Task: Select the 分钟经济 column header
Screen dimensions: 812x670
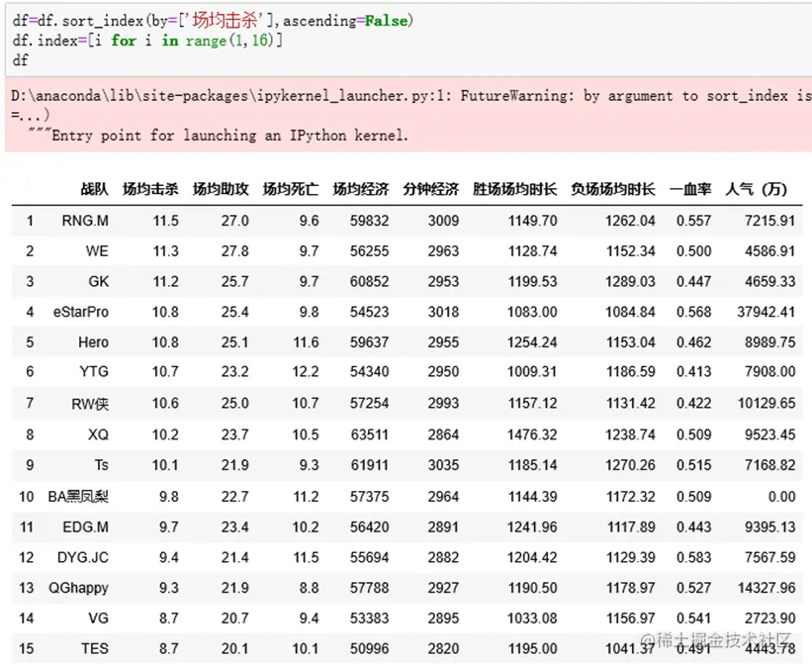Action: tap(431, 189)
